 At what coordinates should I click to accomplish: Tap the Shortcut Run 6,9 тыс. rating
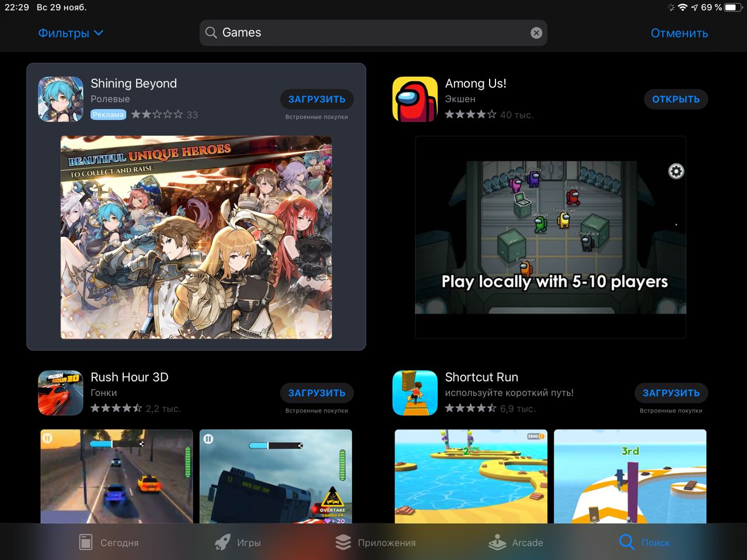490,408
